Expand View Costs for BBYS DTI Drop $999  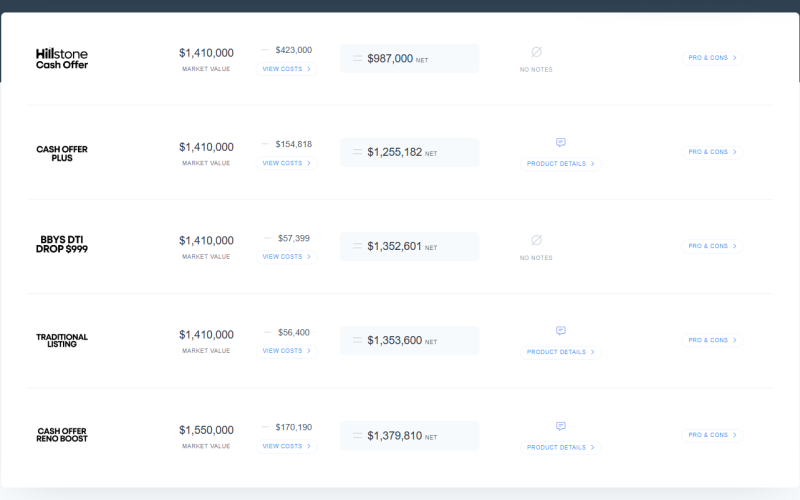[287, 257]
